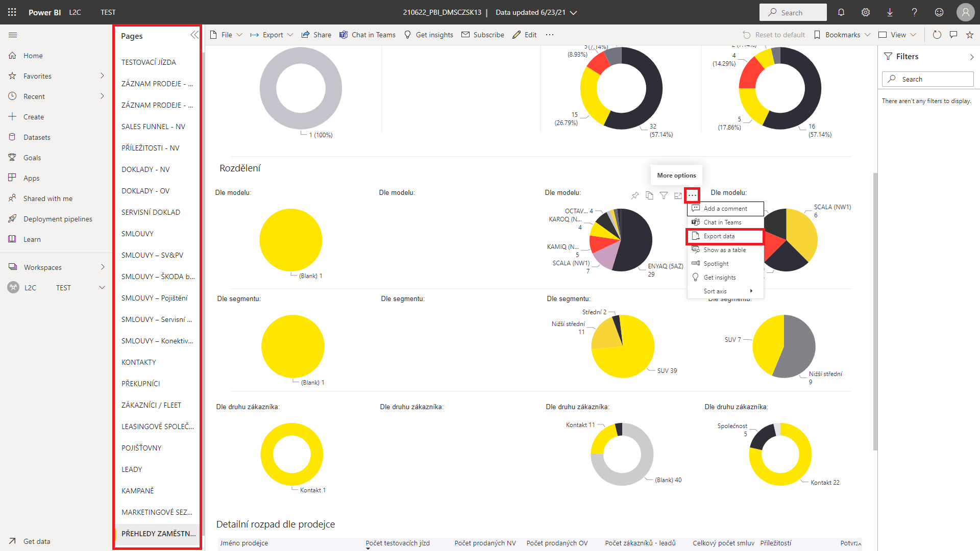Viewport: 980px width, 551px height.
Task: Enter focus mode on the pie chart
Action: (x=678, y=195)
